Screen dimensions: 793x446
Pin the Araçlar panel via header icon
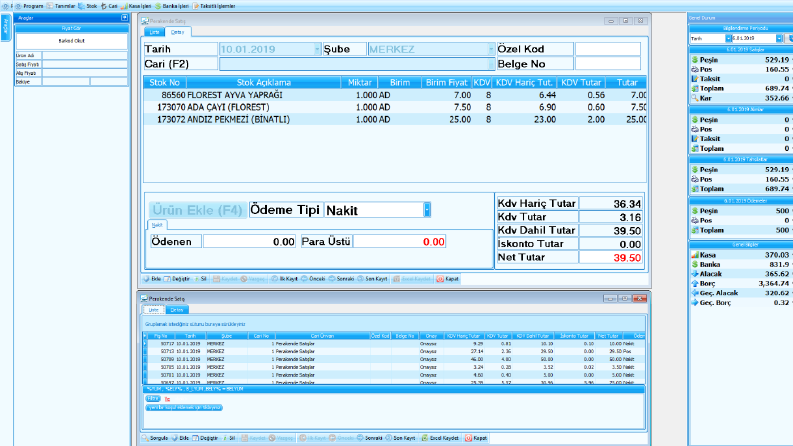(x=124, y=18)
